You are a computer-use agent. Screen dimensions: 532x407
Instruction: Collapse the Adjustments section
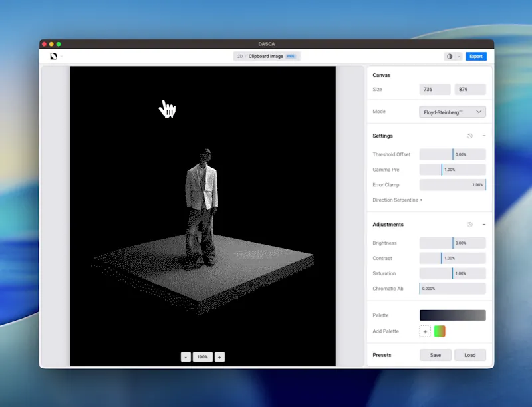click(484, 225)
